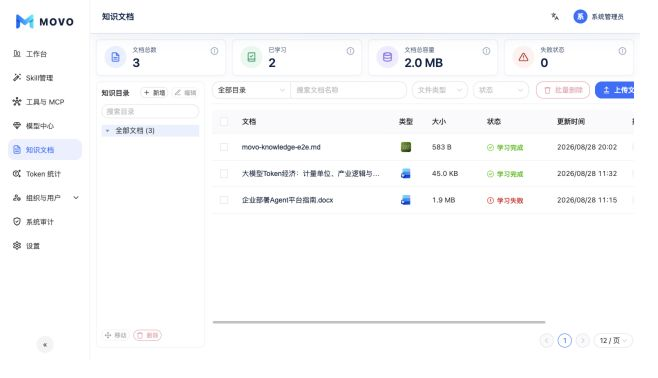Click the 系统管理员 user name
Viewport: 658px width, 378px height.
click(607, 17)
